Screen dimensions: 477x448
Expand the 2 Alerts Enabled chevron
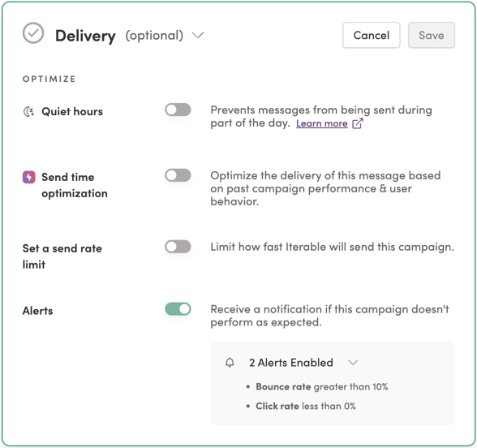tap(353, 363)
